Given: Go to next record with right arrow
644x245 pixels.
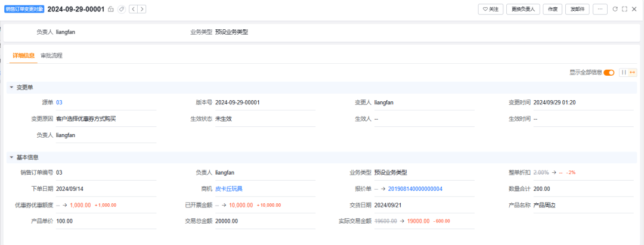Looking at the screenshot, I should [141, 10].
